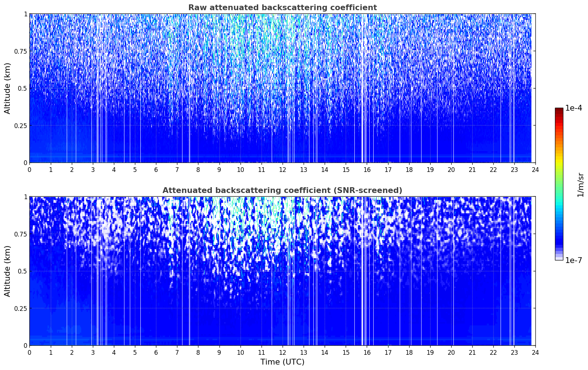Click the colorbar '1e-7' minimum label

click(x=573, y=260)
